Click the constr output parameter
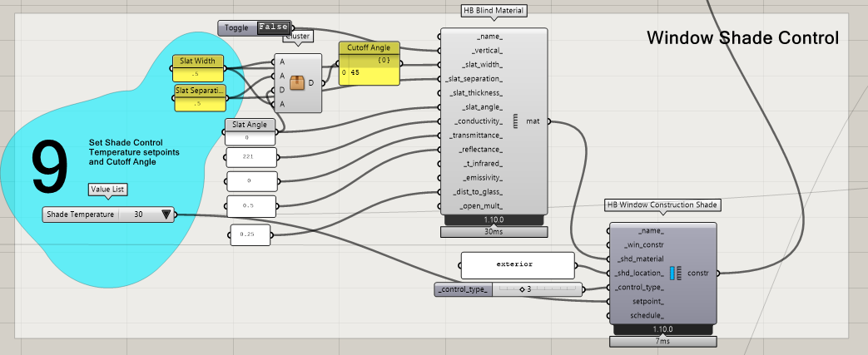Screen dimensions: 868x355 [x=698, y=274]
